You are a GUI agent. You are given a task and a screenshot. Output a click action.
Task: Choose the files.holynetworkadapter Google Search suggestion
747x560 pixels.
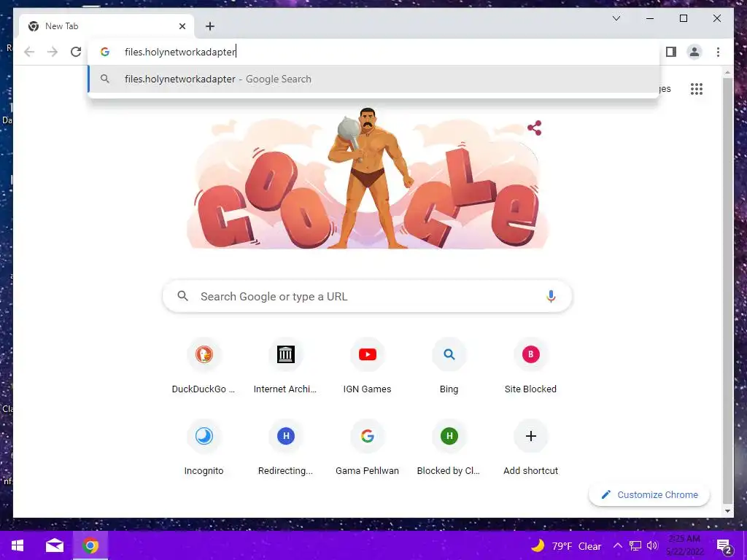pos(374,79)
